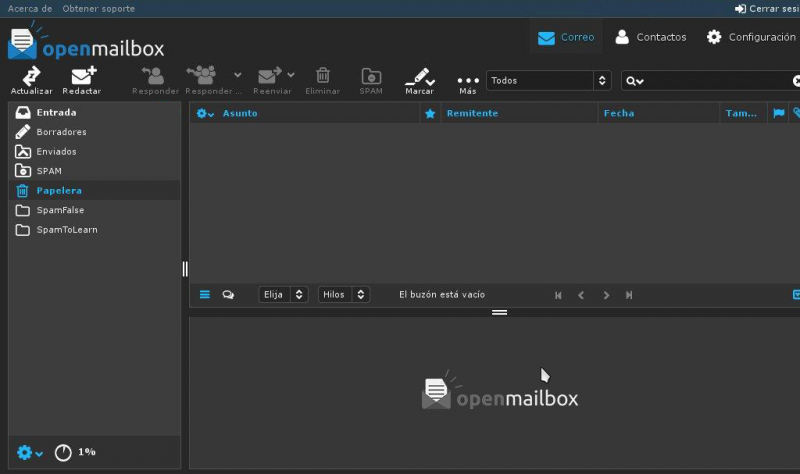Click the Acerca de link
The height and width of the screenshot is (474, 800).
pos(30,9)
